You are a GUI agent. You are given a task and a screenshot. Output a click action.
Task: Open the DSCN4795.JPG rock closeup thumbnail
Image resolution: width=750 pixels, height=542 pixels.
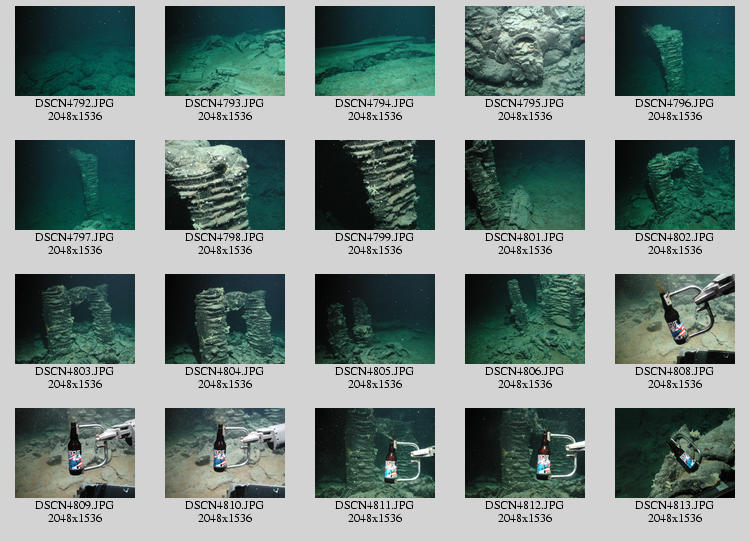pos(525,51)
